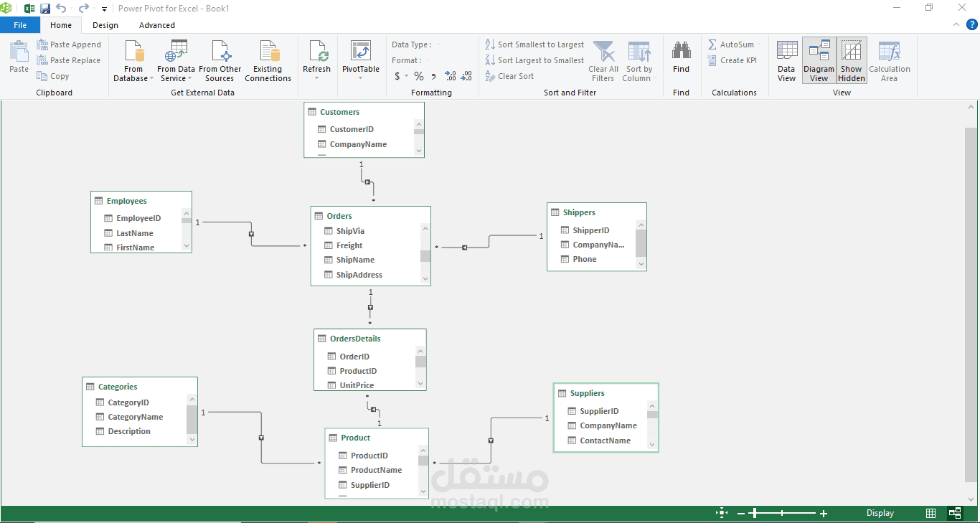
Task: Click the zoom slider handle
Action: tap(753, 514)
